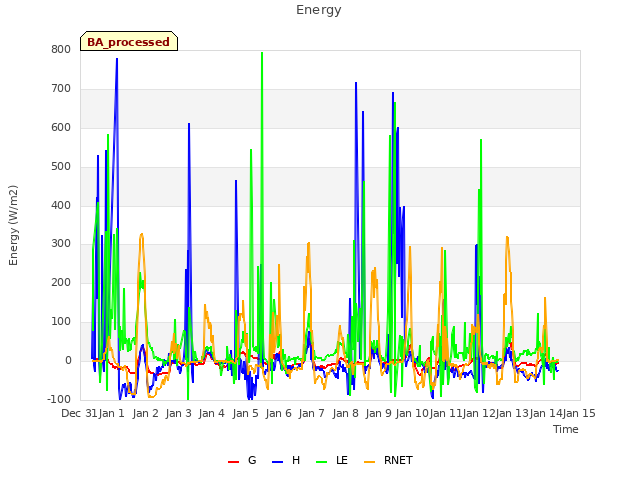Screen dimensions: 640x480
Task: Click the Jan 7 date label
Action: [311, 413]
